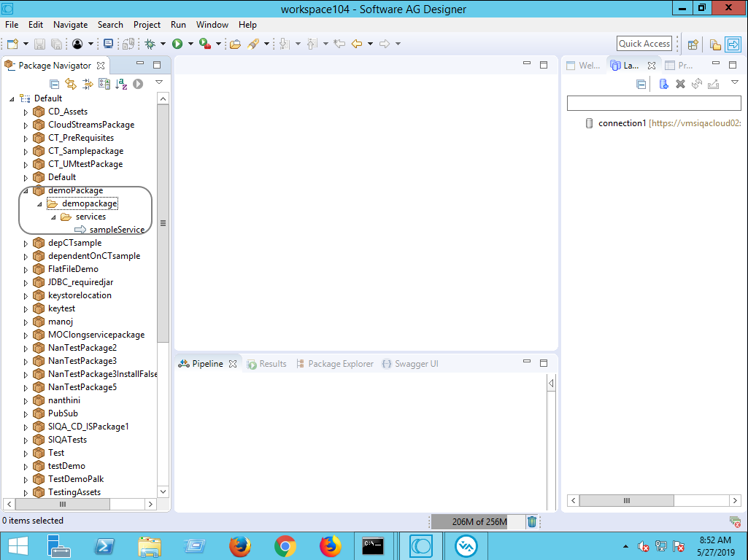Click the Save All toolbar icon

point(56,44)
